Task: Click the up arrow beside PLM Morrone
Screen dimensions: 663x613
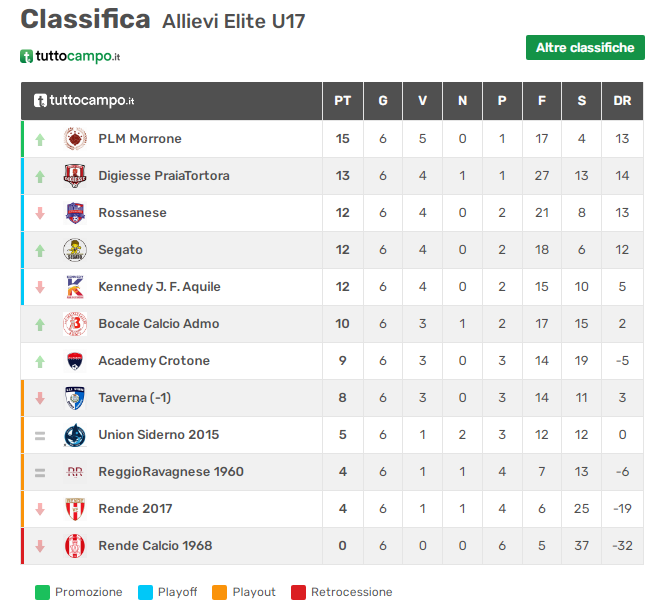Action: (40, 140)
